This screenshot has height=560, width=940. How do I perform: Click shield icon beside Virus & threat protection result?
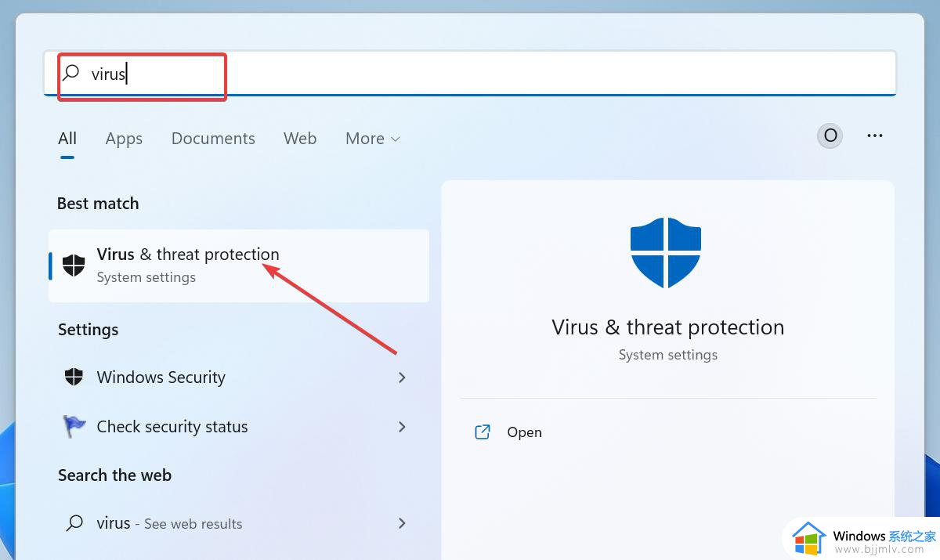[74, 266]
